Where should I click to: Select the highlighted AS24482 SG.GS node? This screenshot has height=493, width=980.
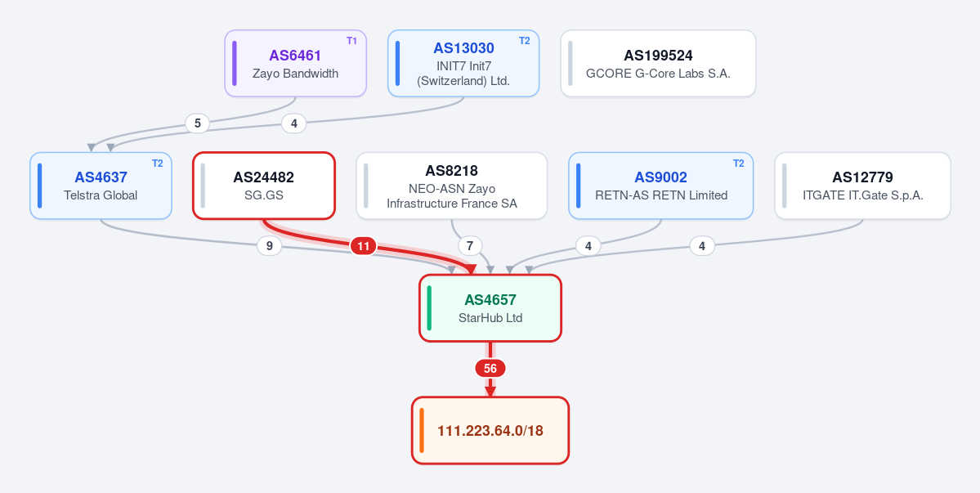264,186
